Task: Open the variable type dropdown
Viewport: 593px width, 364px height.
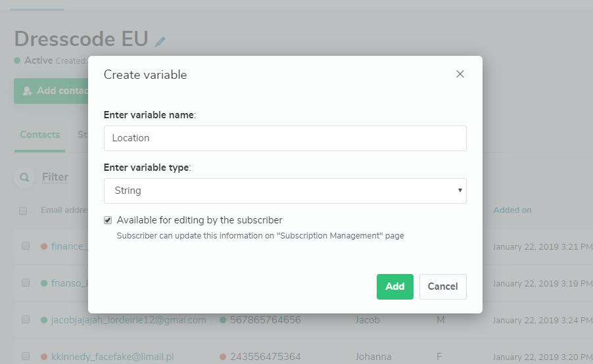Action: coord(285,191)
